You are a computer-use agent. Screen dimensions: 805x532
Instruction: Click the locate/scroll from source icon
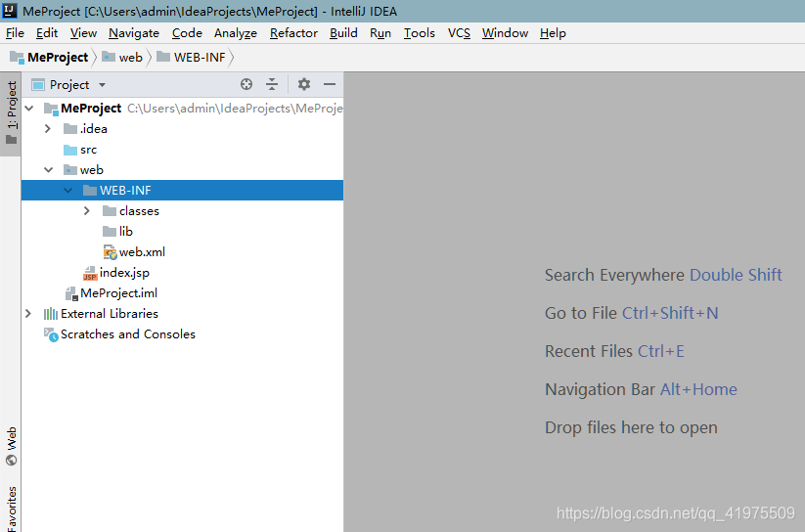coord(246,84)
